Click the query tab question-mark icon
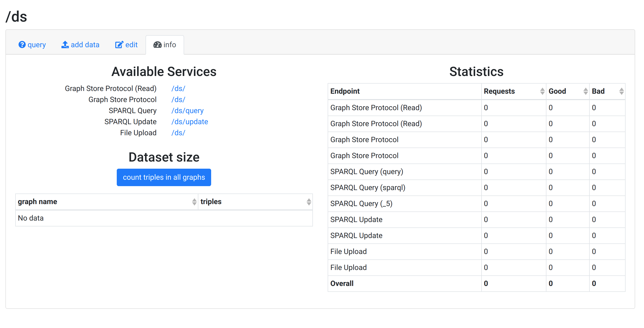644x328 pixels. click(x=22, y=45)
